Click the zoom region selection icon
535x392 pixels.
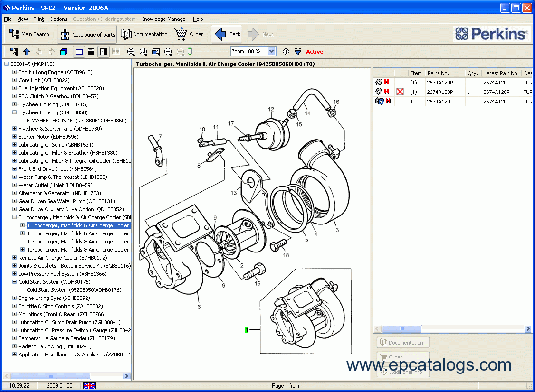tap(143, 51)
